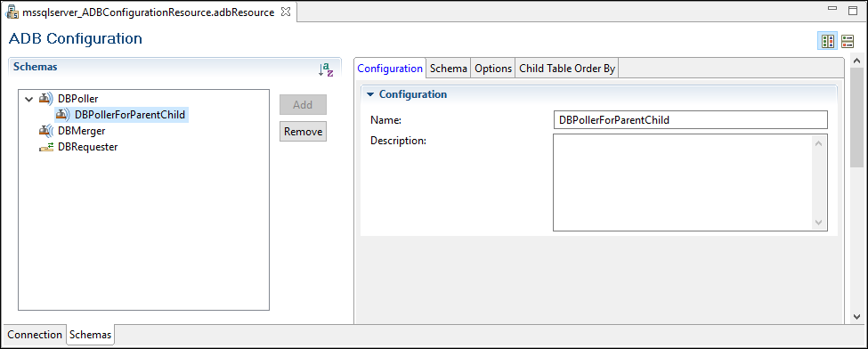Maximize the editor pane
Screen dimensions: 868x349
click(853, 10)
